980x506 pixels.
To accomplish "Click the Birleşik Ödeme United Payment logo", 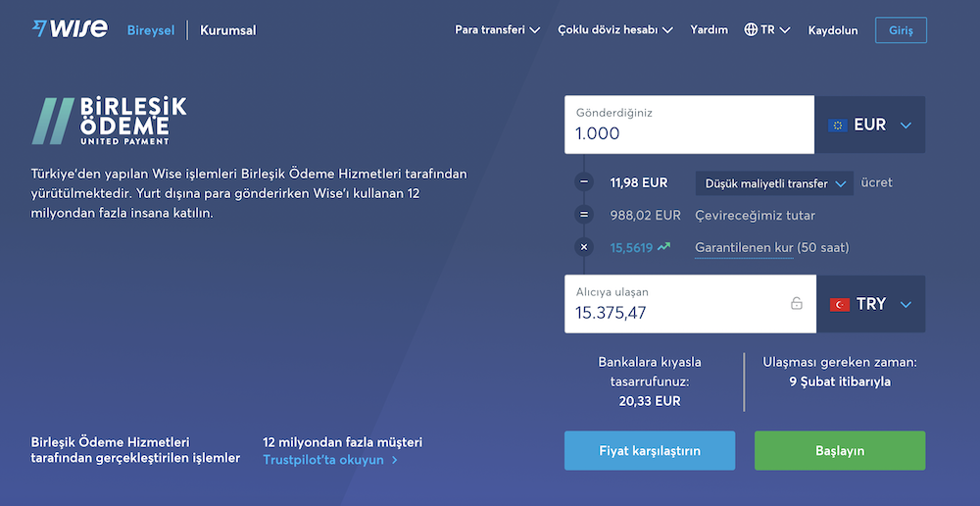I will tap(110, 121).
